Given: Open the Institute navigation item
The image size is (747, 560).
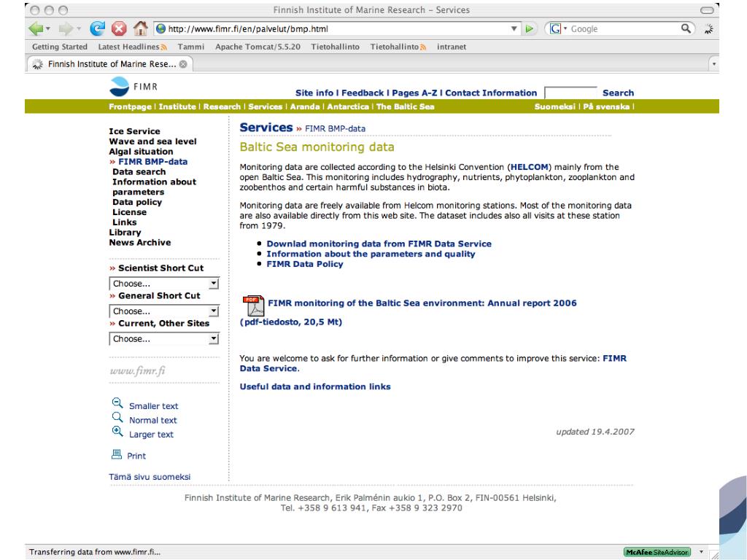Looking at the screenshot, I should 177,106.
